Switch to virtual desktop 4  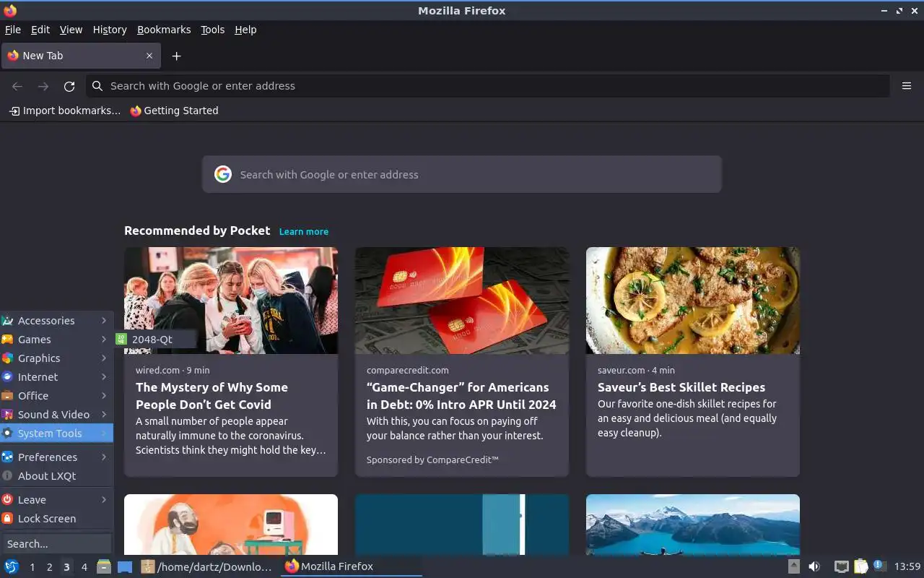84,566
